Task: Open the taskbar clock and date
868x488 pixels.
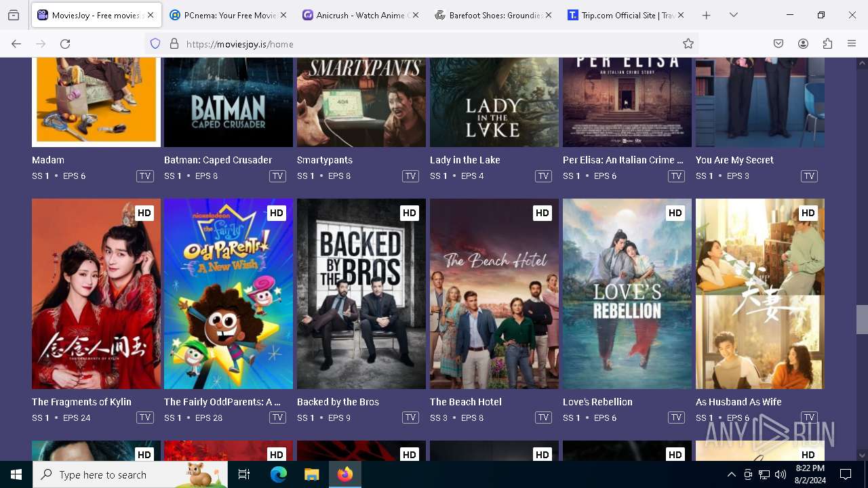Action: (810, 474)
